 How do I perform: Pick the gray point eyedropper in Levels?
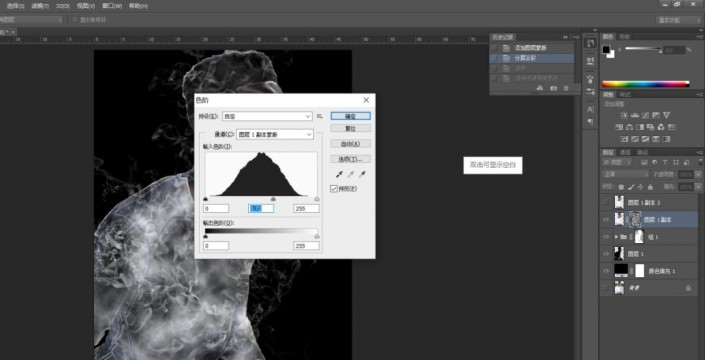(351, 174)
